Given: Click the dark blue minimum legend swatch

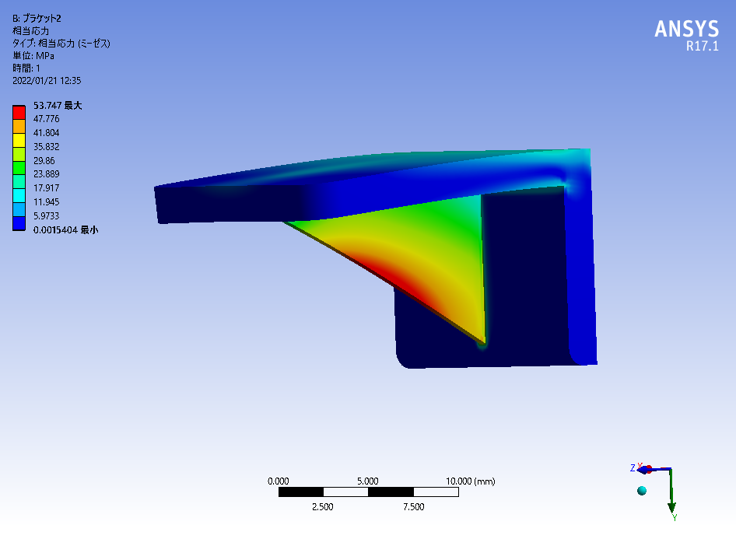Looking at the screenshot, I should (x=19, y=223).
